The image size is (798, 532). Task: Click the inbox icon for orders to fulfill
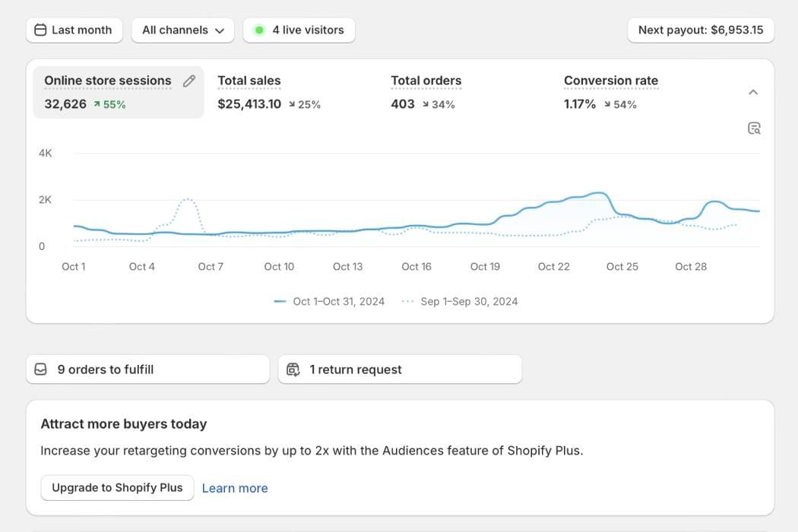41,369
